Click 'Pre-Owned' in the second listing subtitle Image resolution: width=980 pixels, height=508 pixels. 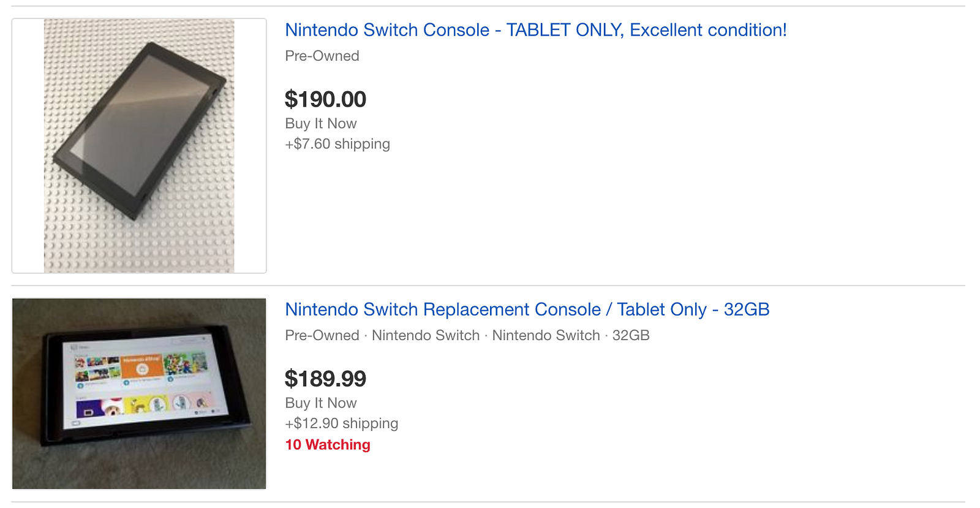[x=322, y=335]
